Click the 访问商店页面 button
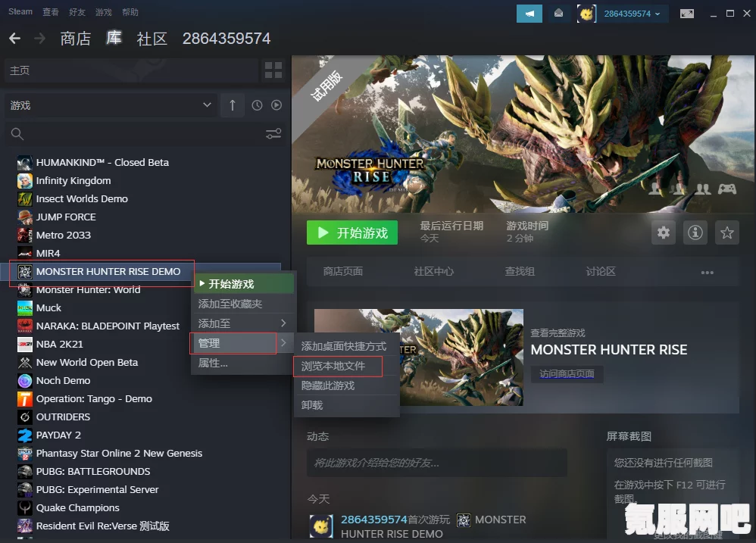 (x=567, y=374)
